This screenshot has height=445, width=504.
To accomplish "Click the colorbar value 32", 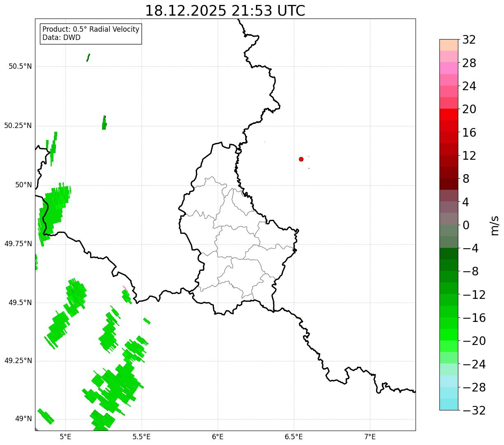I will pyautogui.click(x=469, y=40).
